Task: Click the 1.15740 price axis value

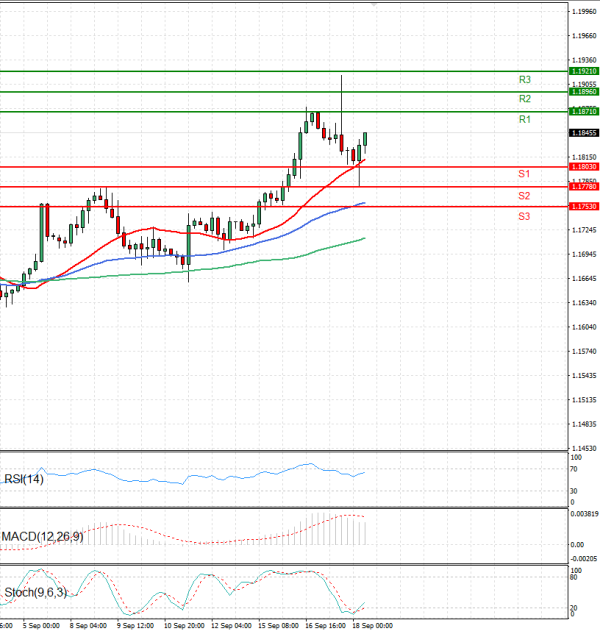Action: (584, 351)
